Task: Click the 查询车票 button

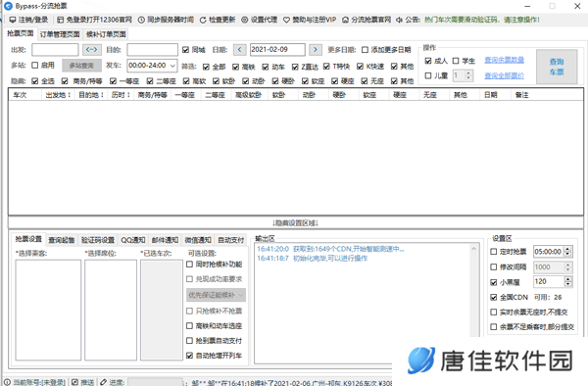Action: click(x=557, y=67)
